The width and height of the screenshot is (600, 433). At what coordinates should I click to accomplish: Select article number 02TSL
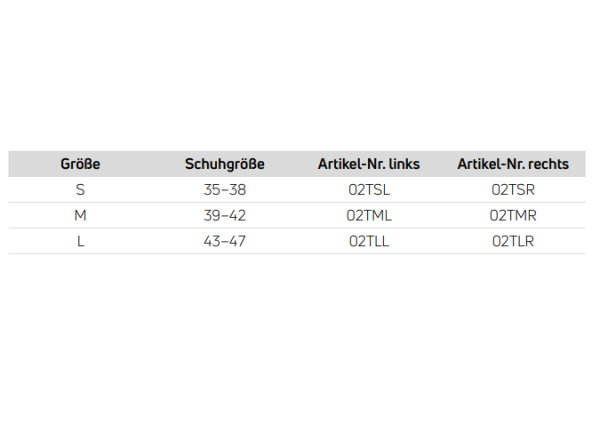369,190
